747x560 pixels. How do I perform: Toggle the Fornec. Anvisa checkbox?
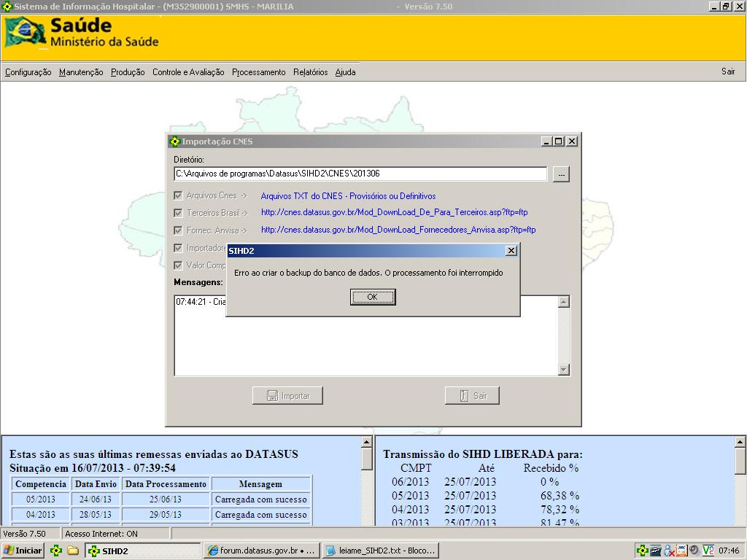pos(178,230)
